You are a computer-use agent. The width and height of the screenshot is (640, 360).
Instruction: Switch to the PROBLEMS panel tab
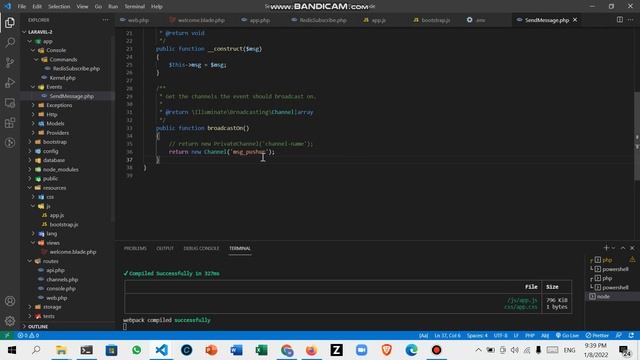click(135, 248)
